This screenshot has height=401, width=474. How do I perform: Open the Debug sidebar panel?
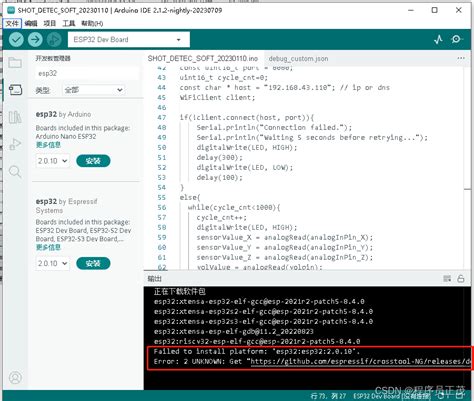click(15, 144)
